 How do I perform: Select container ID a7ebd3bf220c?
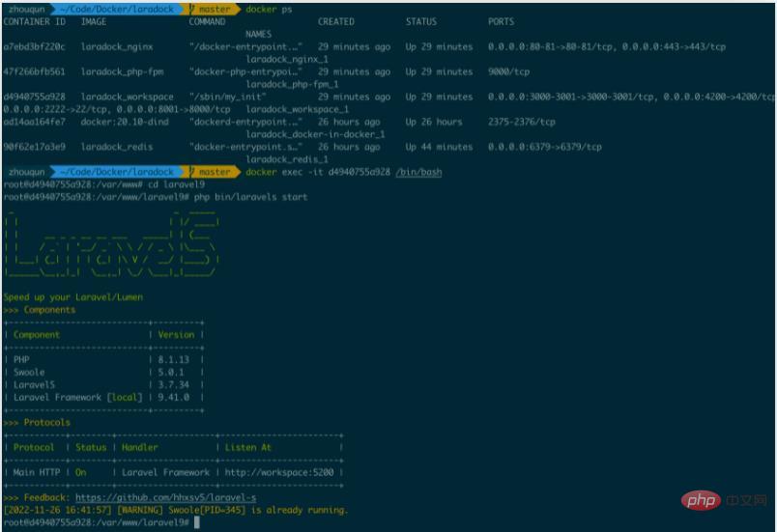(34, 47)
